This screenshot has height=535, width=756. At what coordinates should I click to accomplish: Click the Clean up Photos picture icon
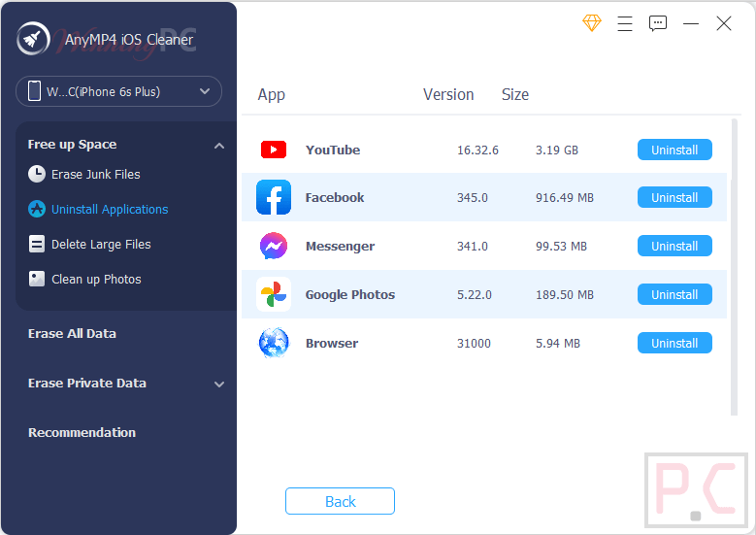pos(37,279)
